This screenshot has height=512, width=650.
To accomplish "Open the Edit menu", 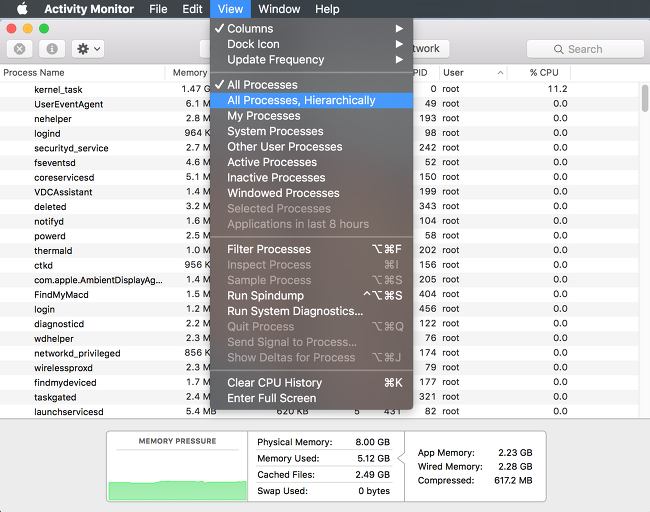I will (x=192, y=9).
